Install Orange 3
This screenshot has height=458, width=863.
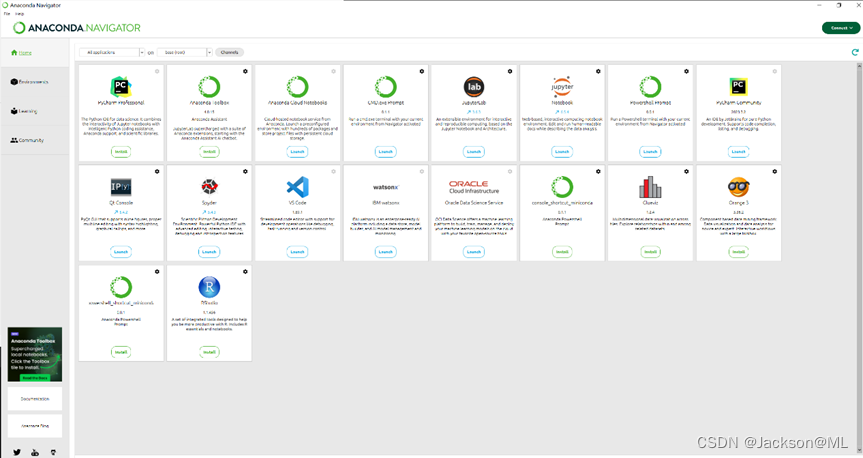[739, 252]
